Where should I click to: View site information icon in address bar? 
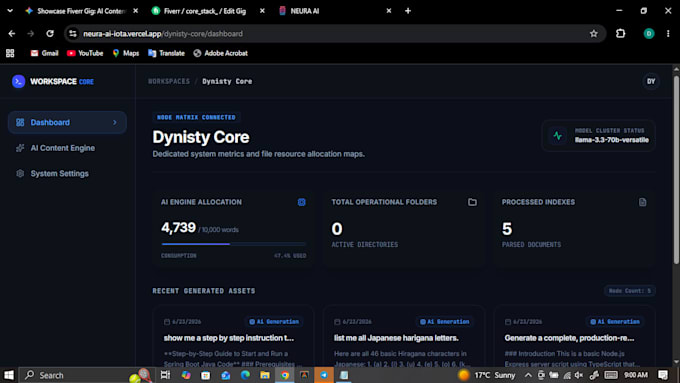point(73,33)
